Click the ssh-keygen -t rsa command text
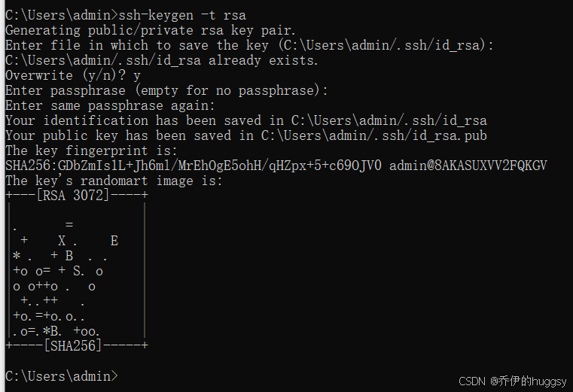 pos(182,15)
